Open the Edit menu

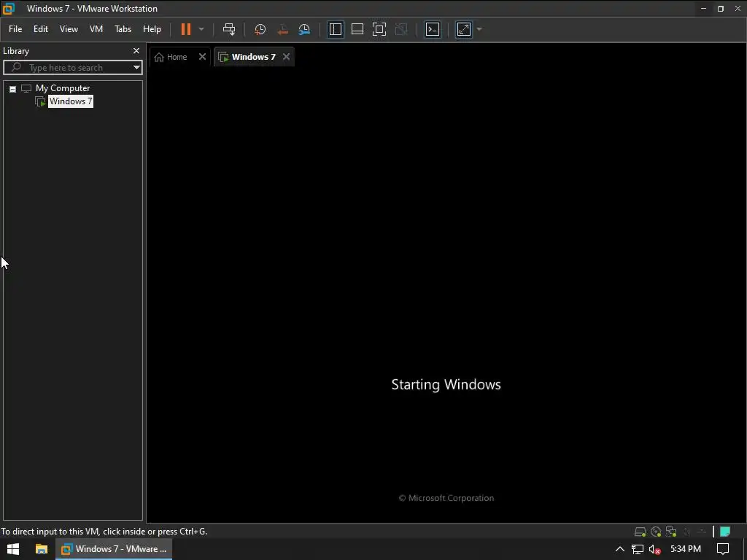tap(41, 29)
